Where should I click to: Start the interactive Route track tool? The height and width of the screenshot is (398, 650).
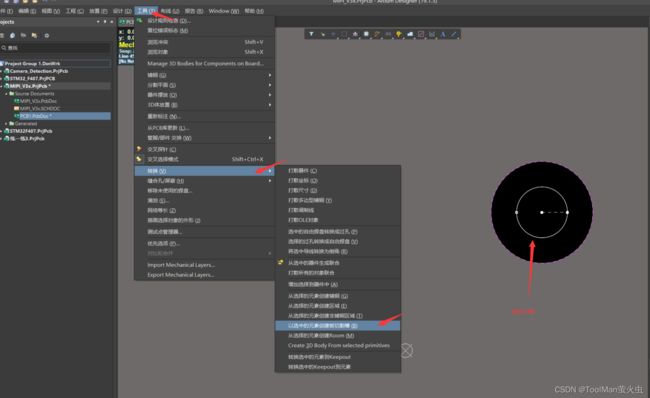click(x=377, y=34)
